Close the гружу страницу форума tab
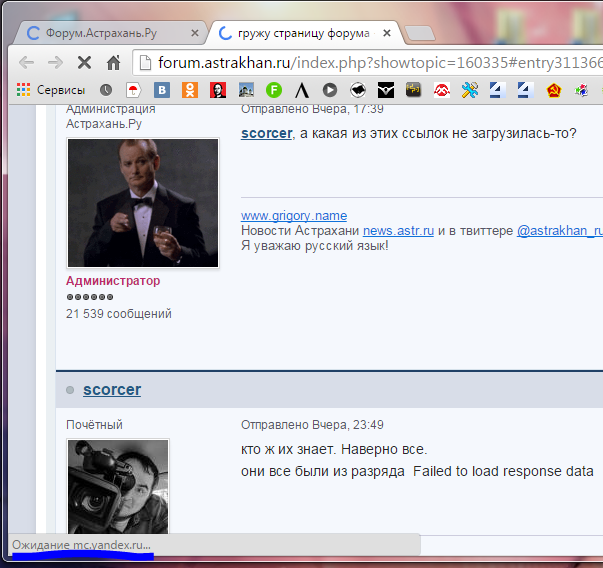The image size is (603, 568). pyautogui.click(x=387, y=33)
